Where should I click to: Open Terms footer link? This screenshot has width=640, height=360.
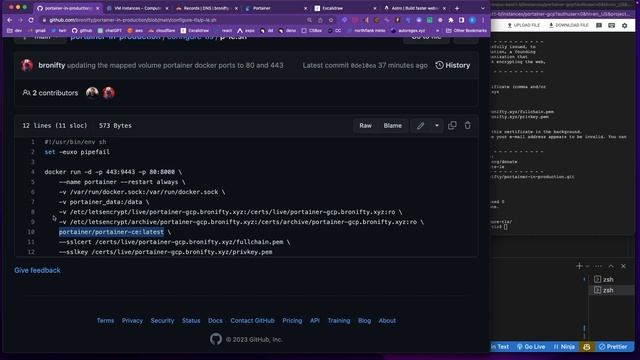105,320
